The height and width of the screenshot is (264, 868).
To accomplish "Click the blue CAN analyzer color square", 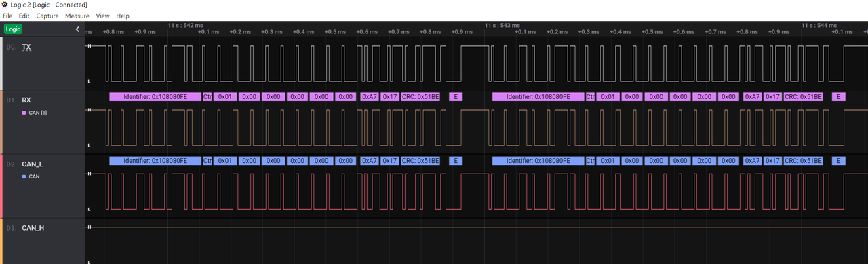I will click(24, 176).
